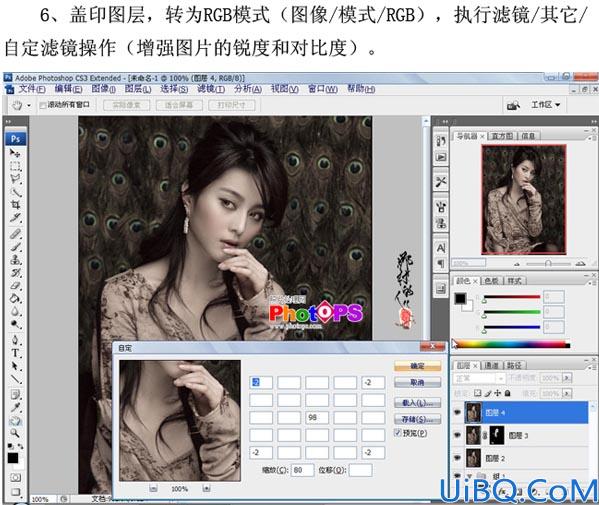The width and height of the screenshot is (599, 505).
Task: Select the Blur tool
Action: tap(15, 311)
